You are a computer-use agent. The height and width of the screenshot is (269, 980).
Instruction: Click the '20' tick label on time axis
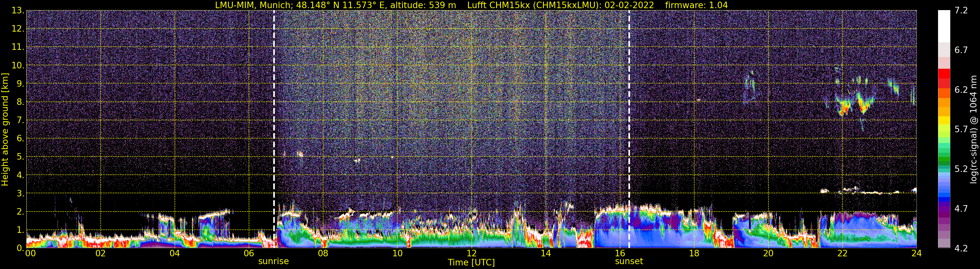click(x=768, y=253)
